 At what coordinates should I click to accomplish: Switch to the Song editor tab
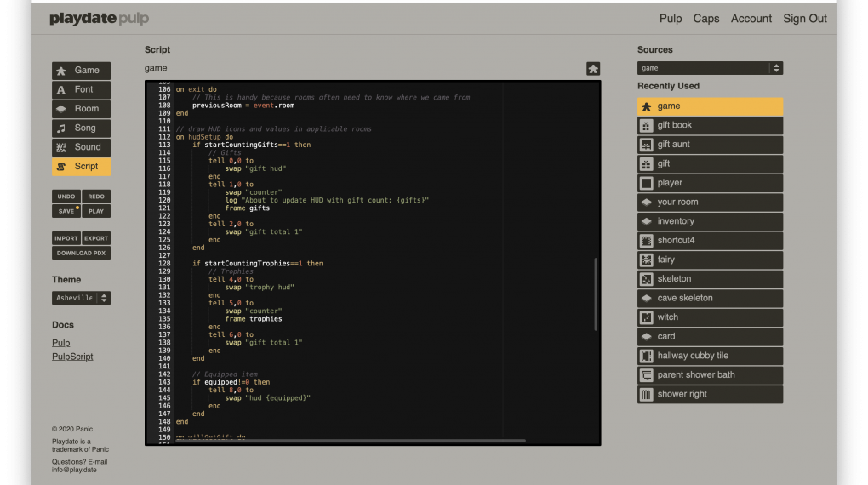click(81, 128)
